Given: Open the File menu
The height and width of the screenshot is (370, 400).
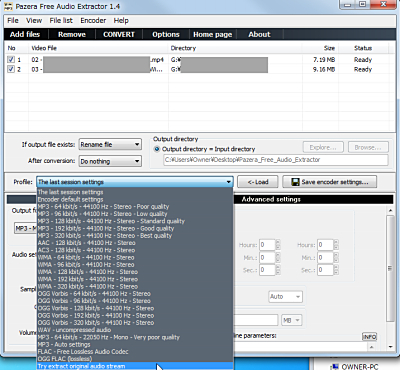Looking at the screenshot, I should [x=13, y=21].
